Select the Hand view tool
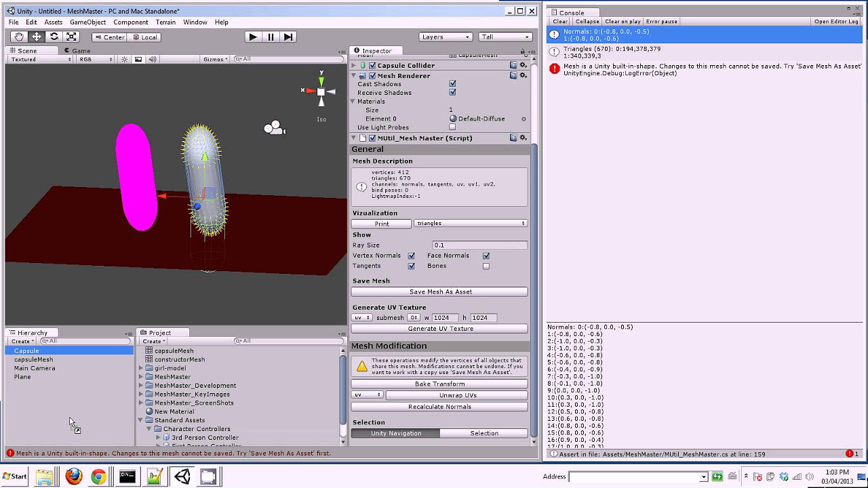Viewport: 868px width, 488px height. pyautogui.click(x=19, y=37)
